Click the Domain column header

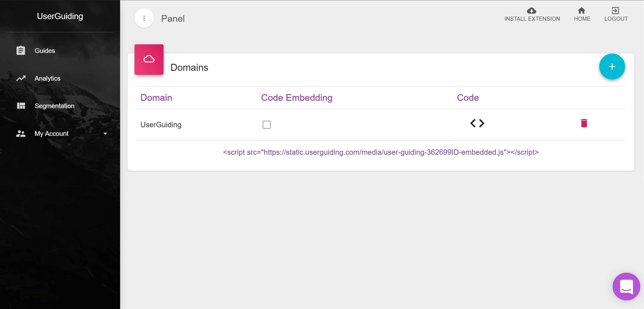coord(156,98)
